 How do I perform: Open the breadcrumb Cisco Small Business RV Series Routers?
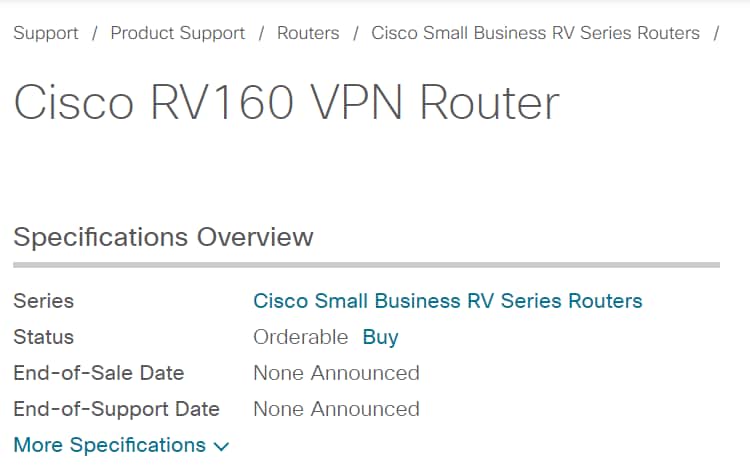click(535, 33)
